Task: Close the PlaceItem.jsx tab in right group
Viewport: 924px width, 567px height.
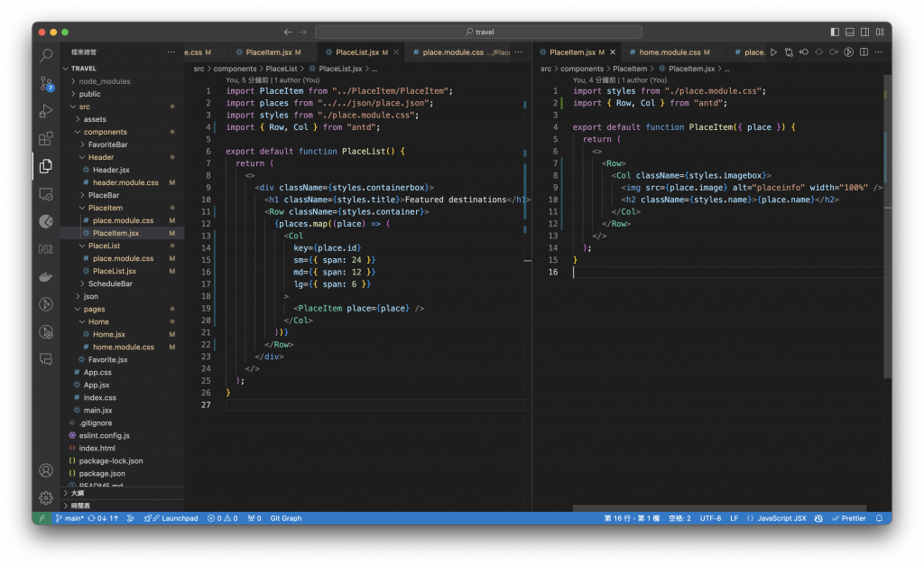Action: point(613,52)
